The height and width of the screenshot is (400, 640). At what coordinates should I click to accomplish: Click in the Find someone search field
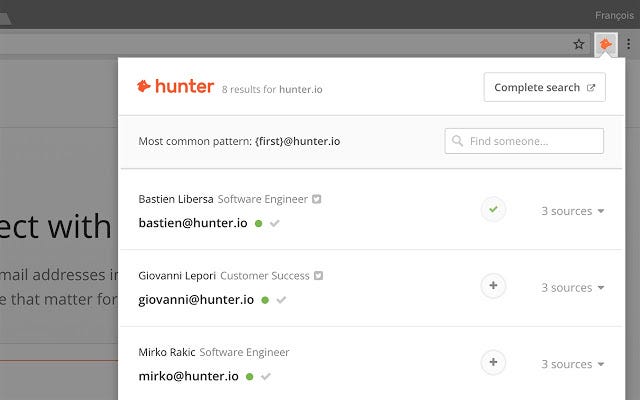[x=532, y=141]
